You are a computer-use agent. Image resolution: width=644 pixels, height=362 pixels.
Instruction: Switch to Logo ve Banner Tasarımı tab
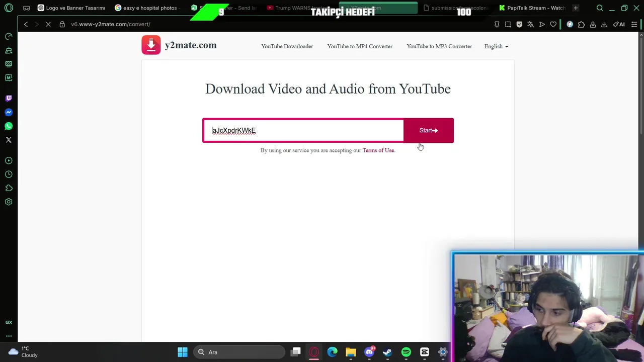tap(71, 8)
